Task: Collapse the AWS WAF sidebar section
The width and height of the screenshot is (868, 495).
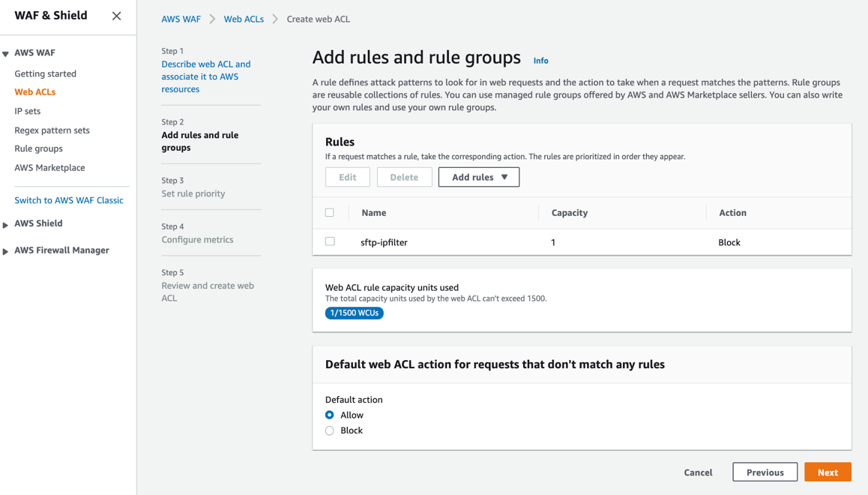Action: (7, 52)
